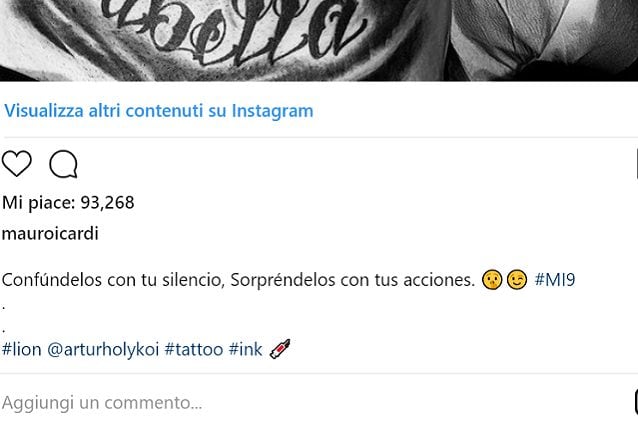Viewport: 638px width, 425px height.
Task: Open the #tattoo hashtag
Action: (x=194, y=349)
